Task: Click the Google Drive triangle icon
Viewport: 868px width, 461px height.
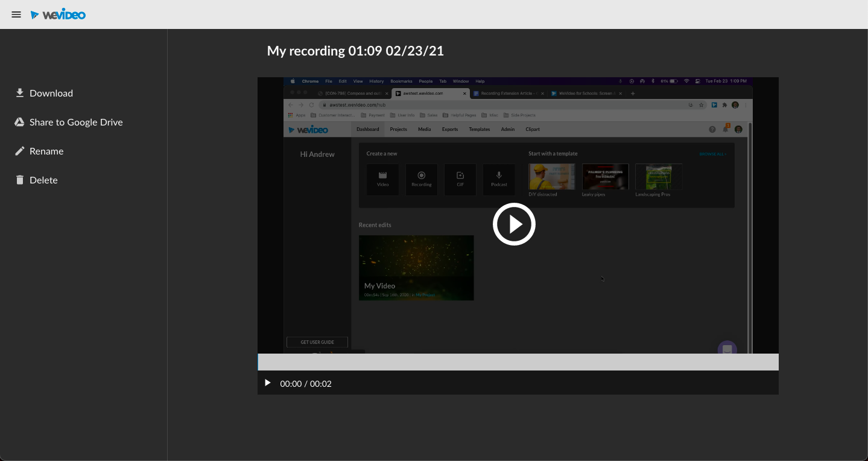Action: click(20, 122)
